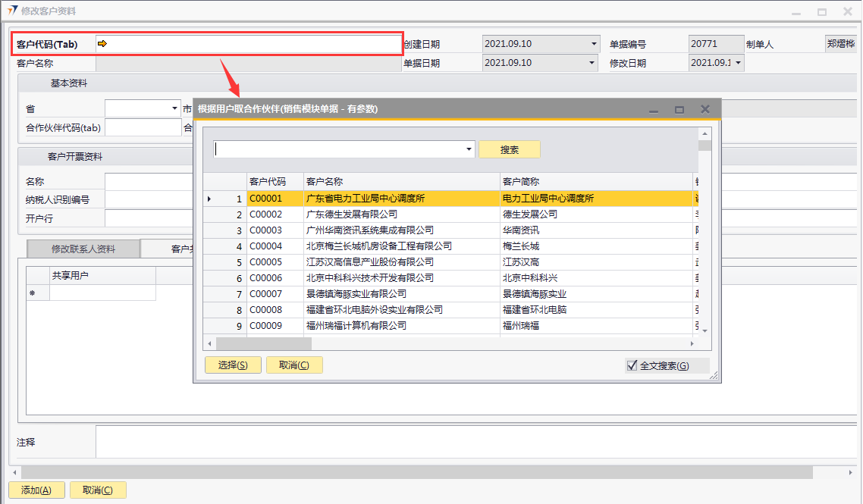Select row C00005 江苏汉高信息产业股份有限公司
The image size is (863, 504).
(x=364, y=262)
